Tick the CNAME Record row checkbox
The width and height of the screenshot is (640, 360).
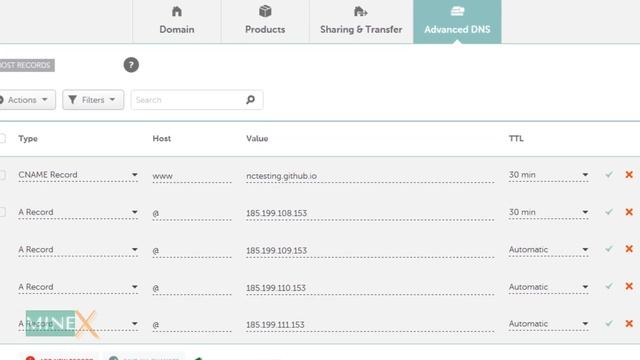(2, 175)
